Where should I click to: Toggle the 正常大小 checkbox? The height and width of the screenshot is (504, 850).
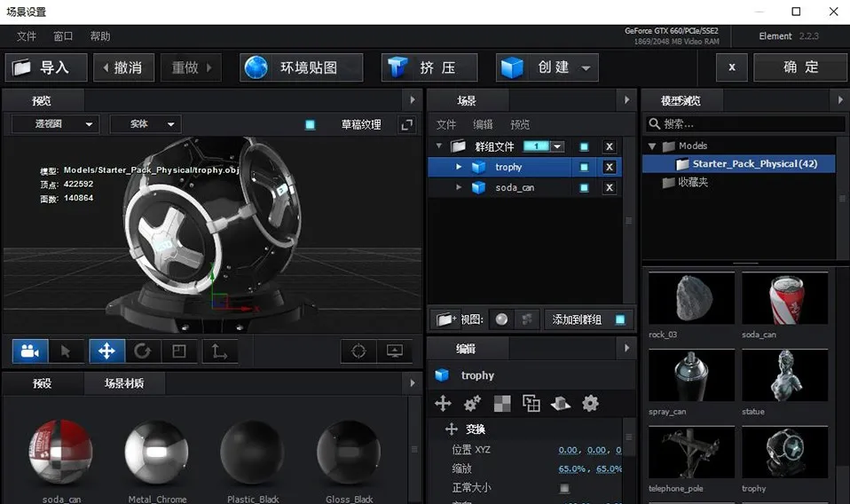564,488
